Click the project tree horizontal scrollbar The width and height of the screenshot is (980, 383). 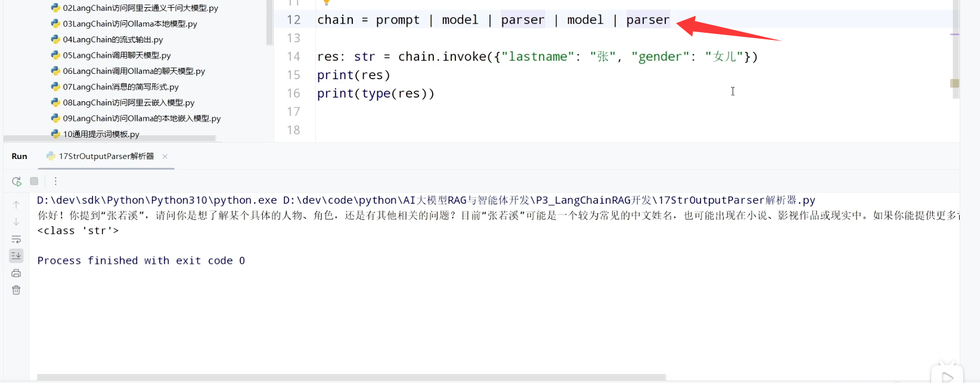110,138
